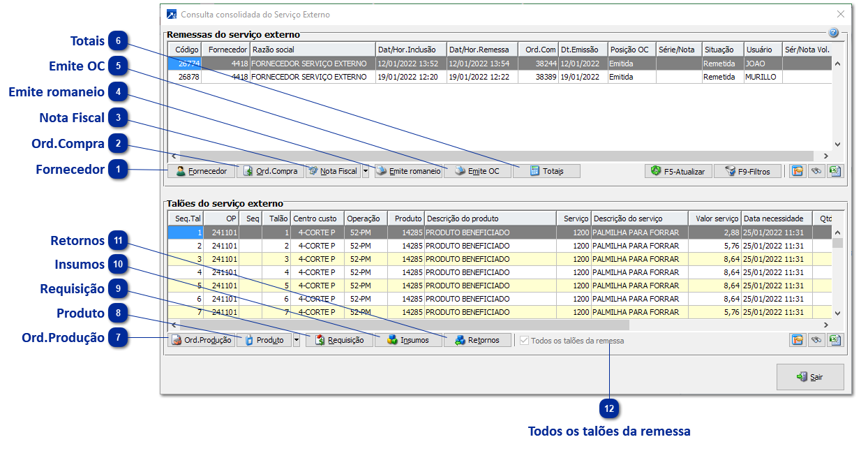Screen dimensions: 868x451
Task: Click the Retornos button
Action: pos(477,340)
